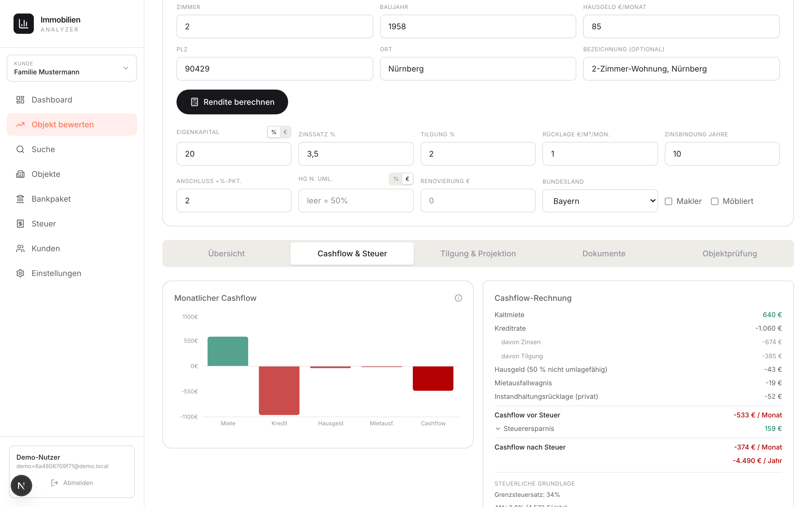812x507 pixels.
Task: Open Objekte via building icon
Action: [20, 174]
